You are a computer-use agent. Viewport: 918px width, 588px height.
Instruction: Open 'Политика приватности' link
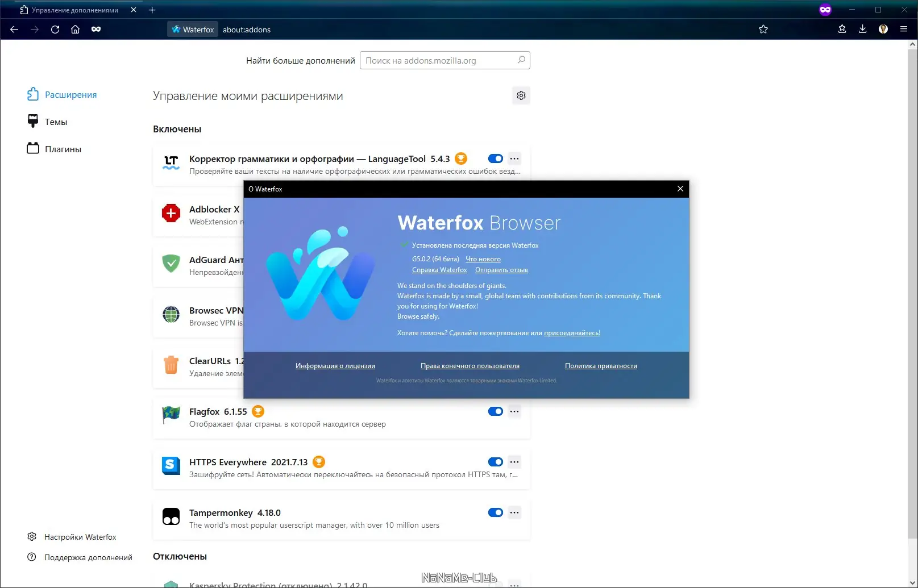click(601, 366)
